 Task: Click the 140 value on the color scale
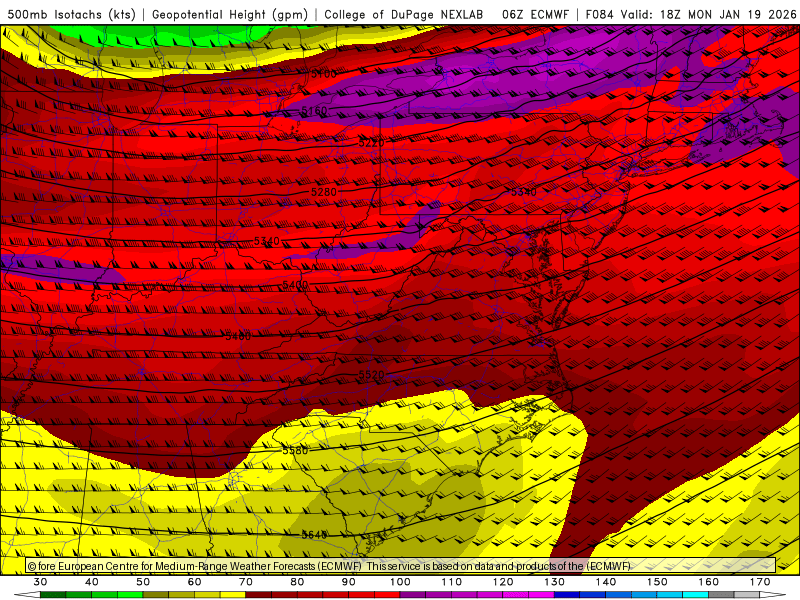pos(606,582)
